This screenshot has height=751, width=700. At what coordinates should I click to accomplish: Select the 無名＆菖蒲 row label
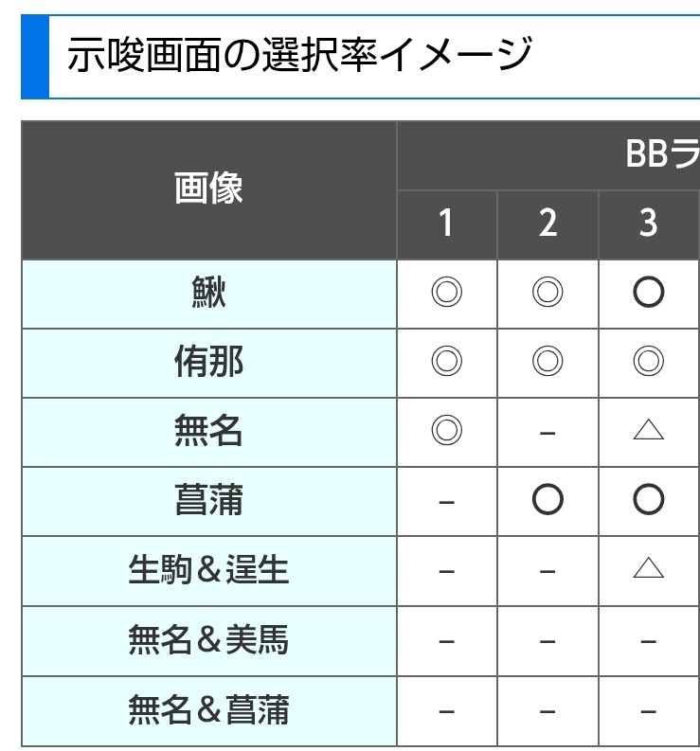click(209, 711)
